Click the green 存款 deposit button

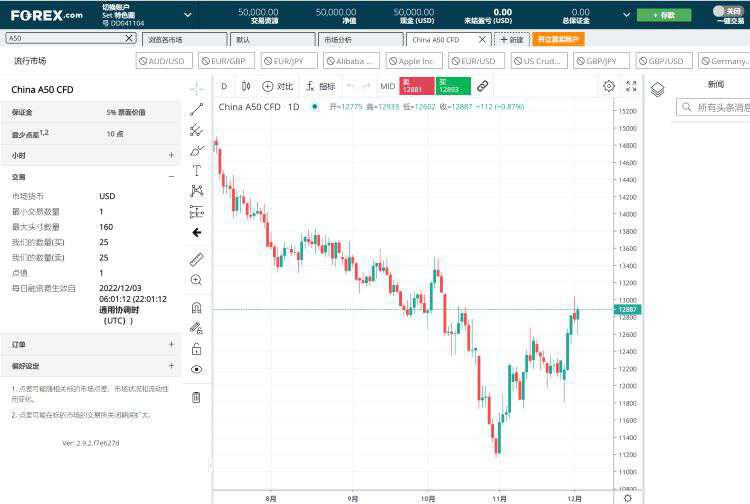click(664, 15)
